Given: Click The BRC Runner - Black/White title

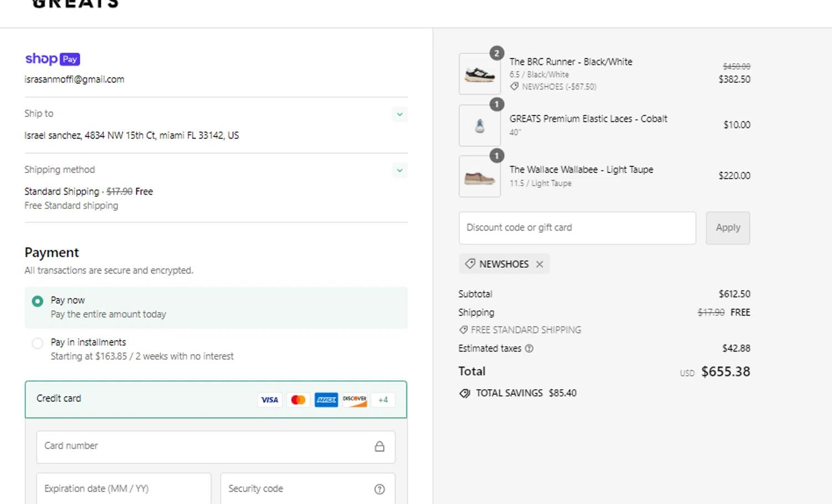Looking at the screenshot, I should point(571,62).
